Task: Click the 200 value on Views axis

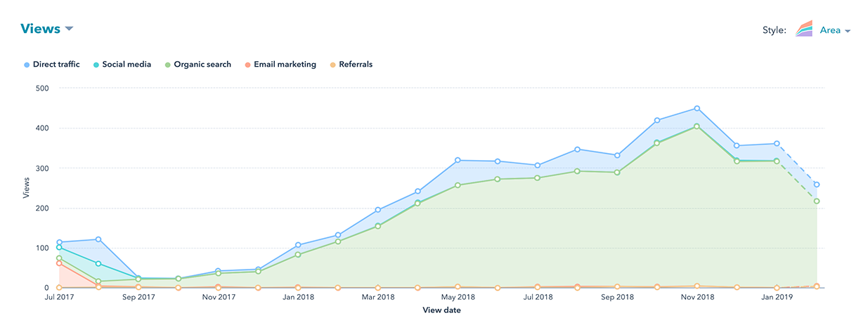Action: (41, 208)
